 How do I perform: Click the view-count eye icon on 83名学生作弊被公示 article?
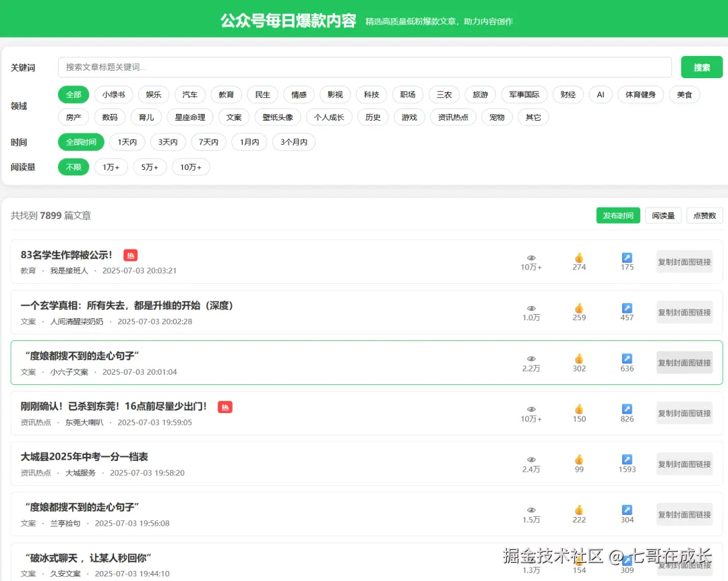pyautogui.click(x=530, y=258)
